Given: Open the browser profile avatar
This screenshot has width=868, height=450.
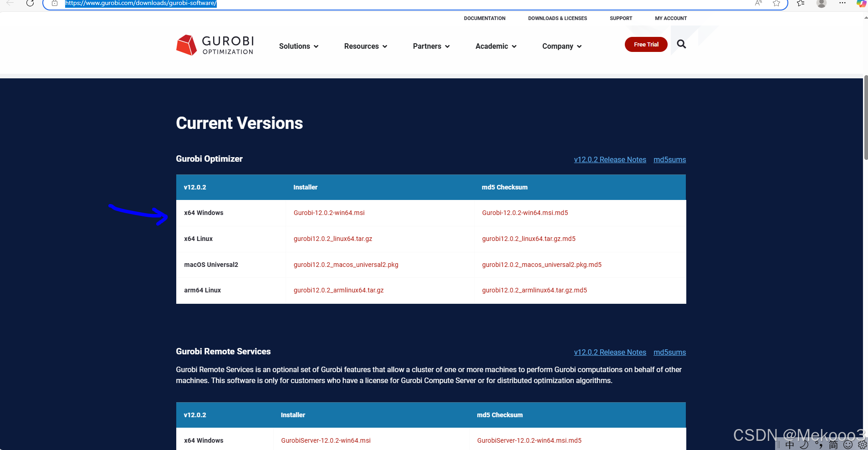Looking at the screenshot, I should 822,4.
